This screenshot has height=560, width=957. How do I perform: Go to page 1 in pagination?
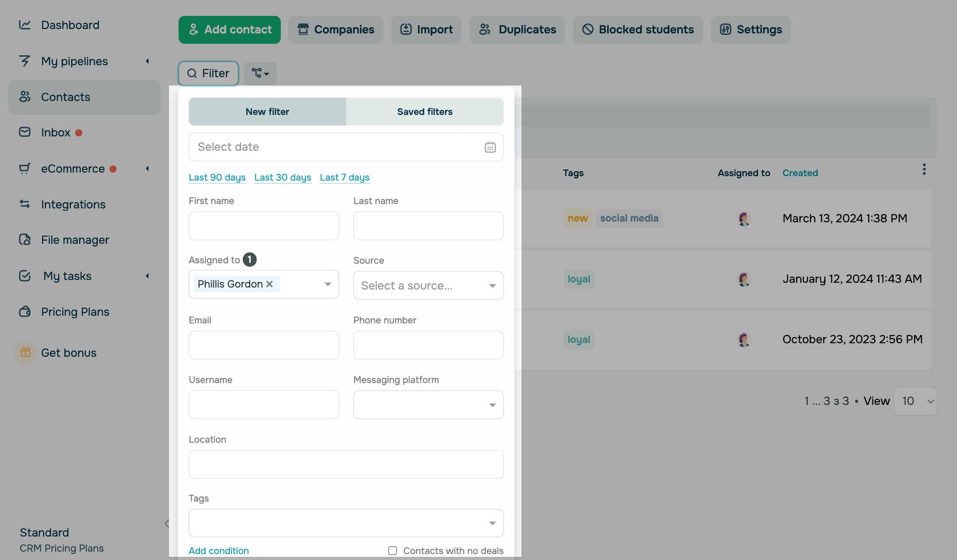[x=806, y=401]
